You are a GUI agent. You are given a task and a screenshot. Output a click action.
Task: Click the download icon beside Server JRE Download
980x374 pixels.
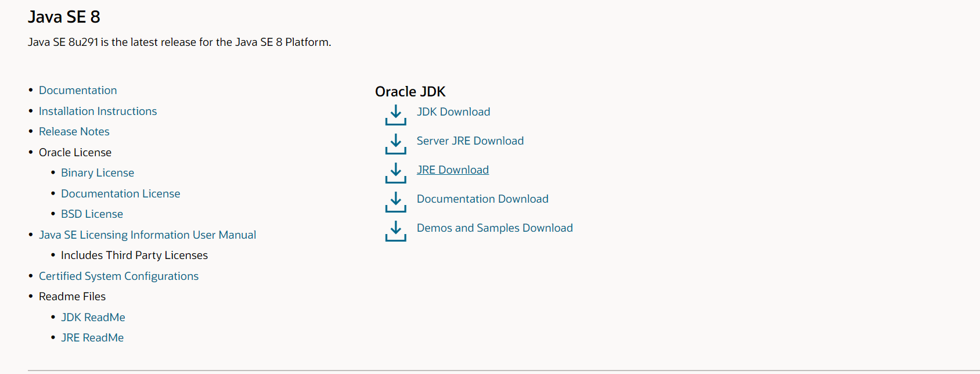click(x=395, y=144)
